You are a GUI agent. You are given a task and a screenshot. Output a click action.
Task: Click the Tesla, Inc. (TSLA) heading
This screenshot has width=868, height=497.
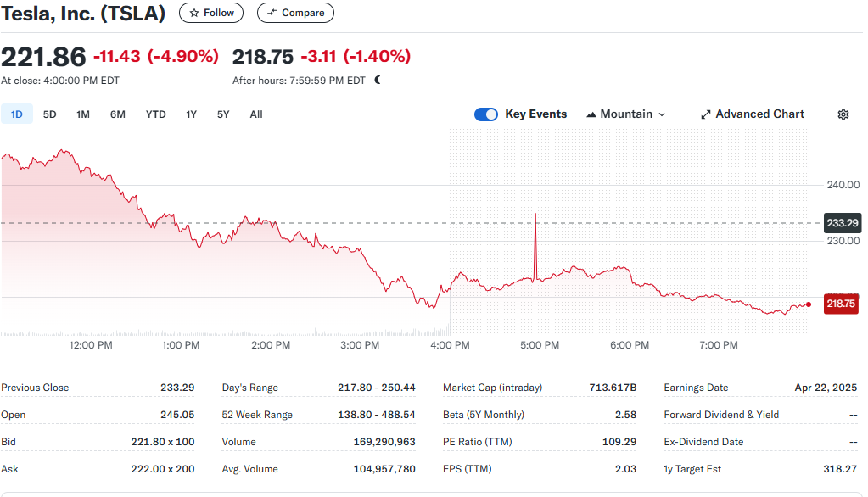(x=83, y=14)
